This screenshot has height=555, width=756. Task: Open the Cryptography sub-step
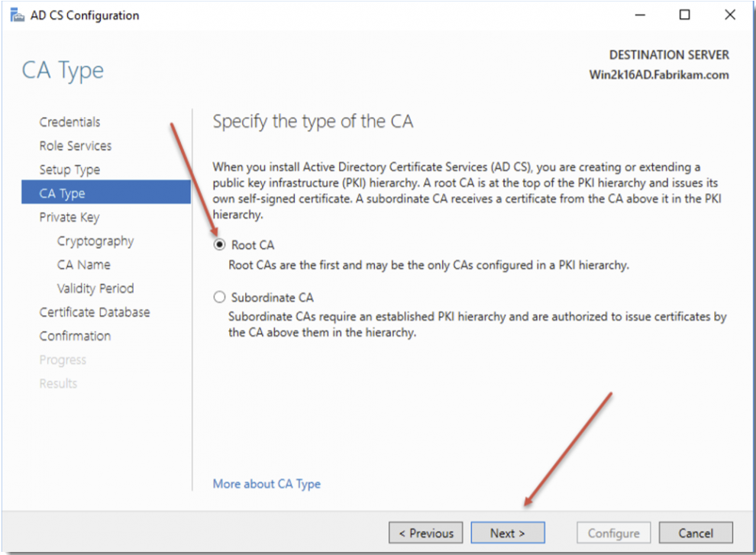pos(95,241)
